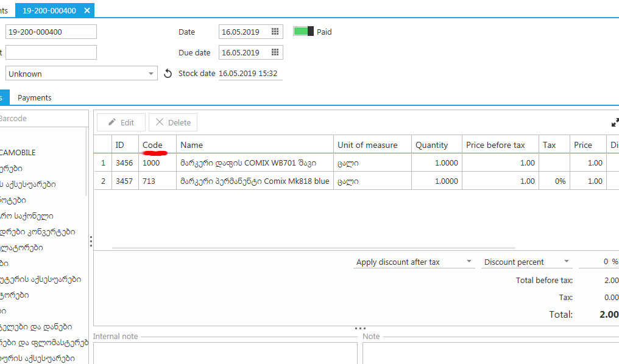The width and height of the screenshot is (619, 364).
Task: Open the Due date calendar picker icon
Action: coord(275,52)
